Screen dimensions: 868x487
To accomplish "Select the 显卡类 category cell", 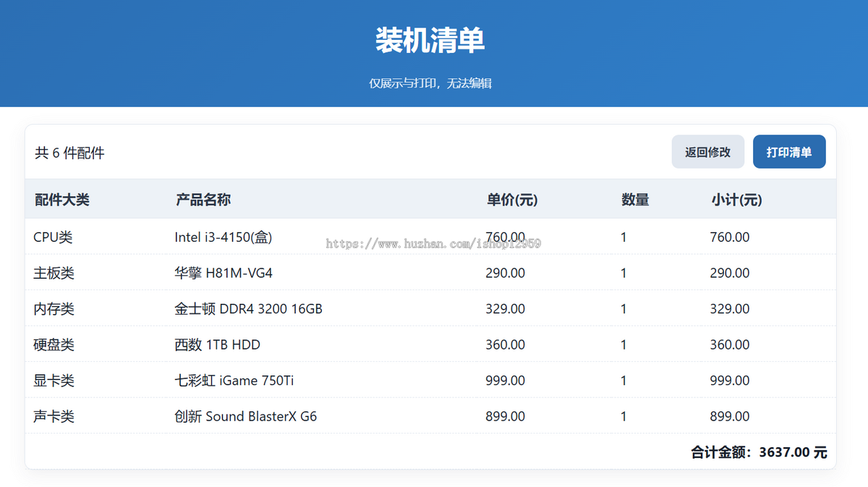I will tap(54, 381).
